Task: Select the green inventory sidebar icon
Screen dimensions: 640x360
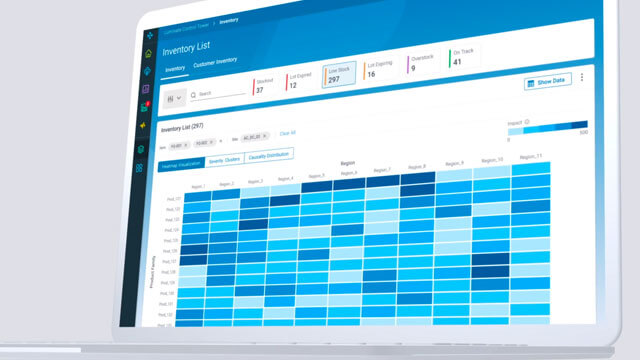Action: pyautogui.click(x=141, y=149)
